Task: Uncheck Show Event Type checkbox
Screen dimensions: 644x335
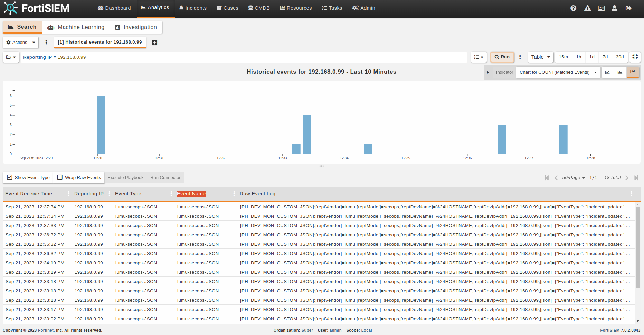Action: click(10, 177)
